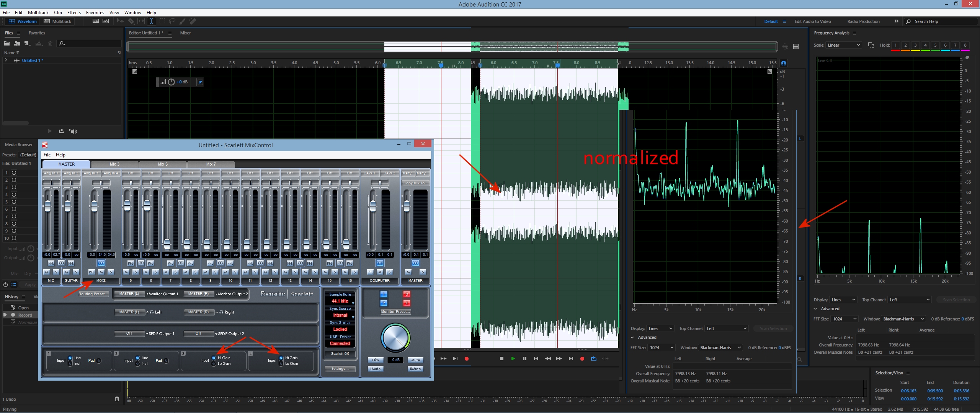Open Scarlett Settings... button
This screenshot has width=980, height=413.
click(340, 369)
